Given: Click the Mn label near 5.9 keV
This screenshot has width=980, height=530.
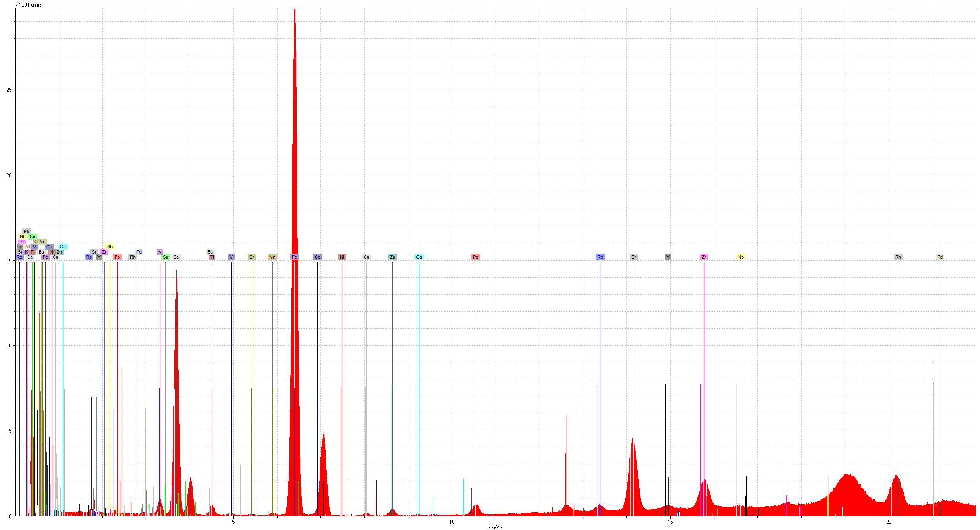Looking at the screenshot, I should pos(272,257).
